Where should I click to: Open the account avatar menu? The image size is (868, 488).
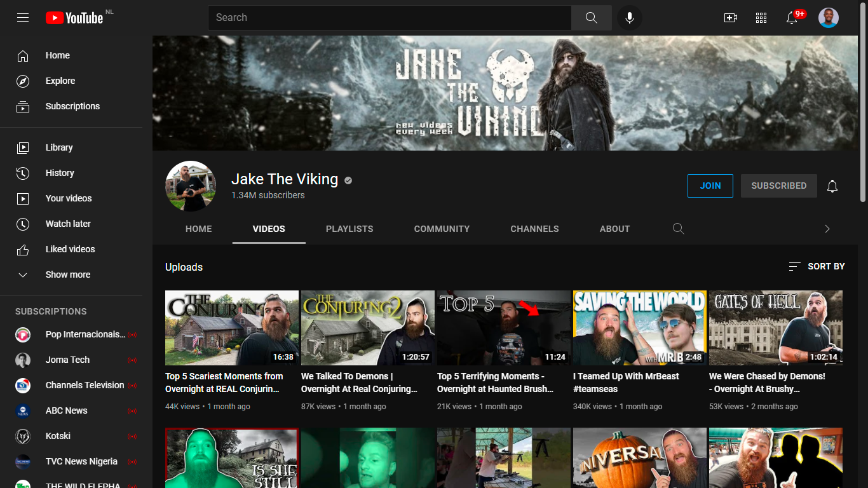(829, 18)
